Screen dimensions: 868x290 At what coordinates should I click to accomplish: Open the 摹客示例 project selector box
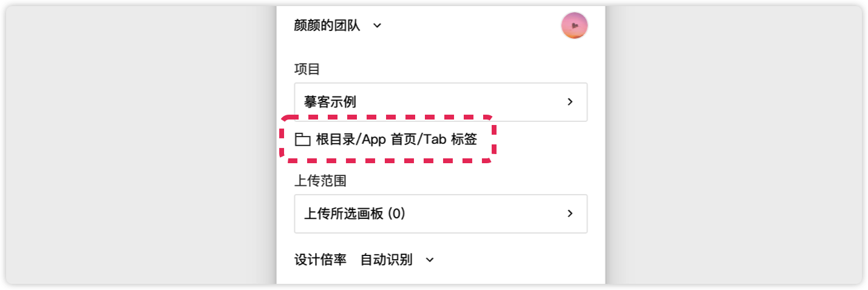[440, 102]
